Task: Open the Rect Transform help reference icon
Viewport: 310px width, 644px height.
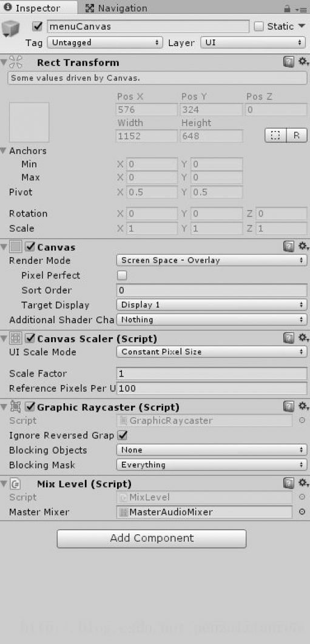Action: coord(289,62)
